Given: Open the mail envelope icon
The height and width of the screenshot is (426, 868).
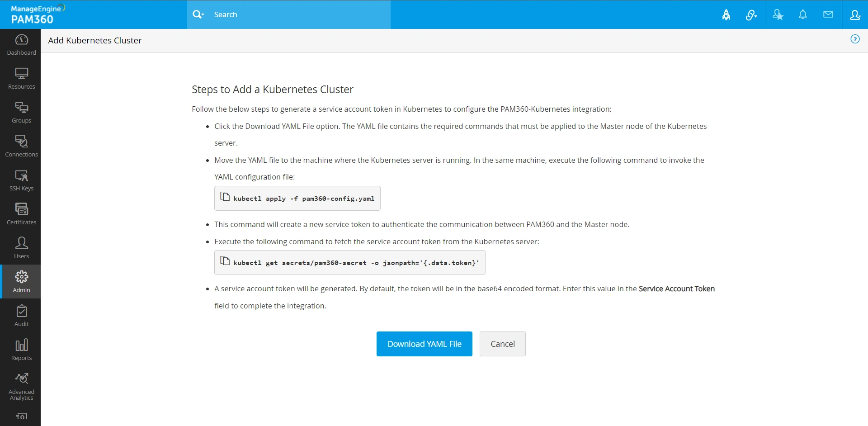Looking at the screenshot, I should 828,15.
